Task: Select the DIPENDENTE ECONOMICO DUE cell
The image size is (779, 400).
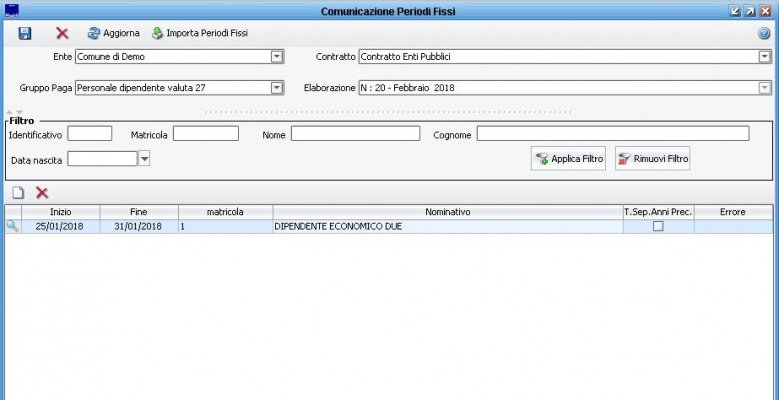Action: point(448,227)
